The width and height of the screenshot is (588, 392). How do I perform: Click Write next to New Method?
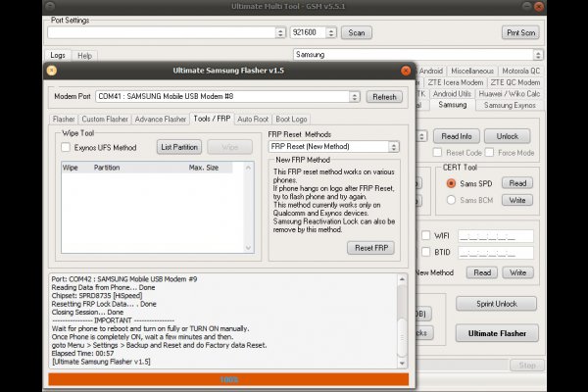point(517,272)
